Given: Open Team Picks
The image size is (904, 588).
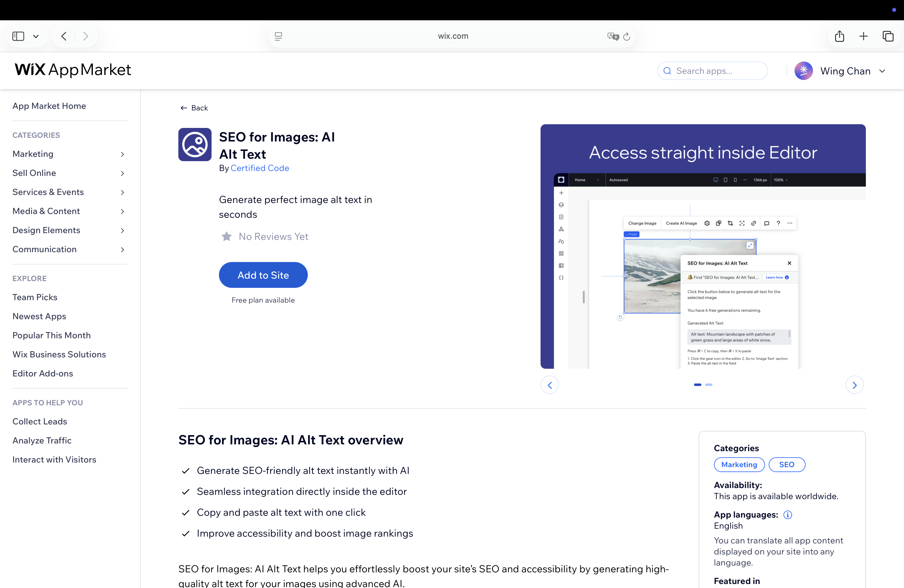Looking at the screenshot, I should pos(35,297).
